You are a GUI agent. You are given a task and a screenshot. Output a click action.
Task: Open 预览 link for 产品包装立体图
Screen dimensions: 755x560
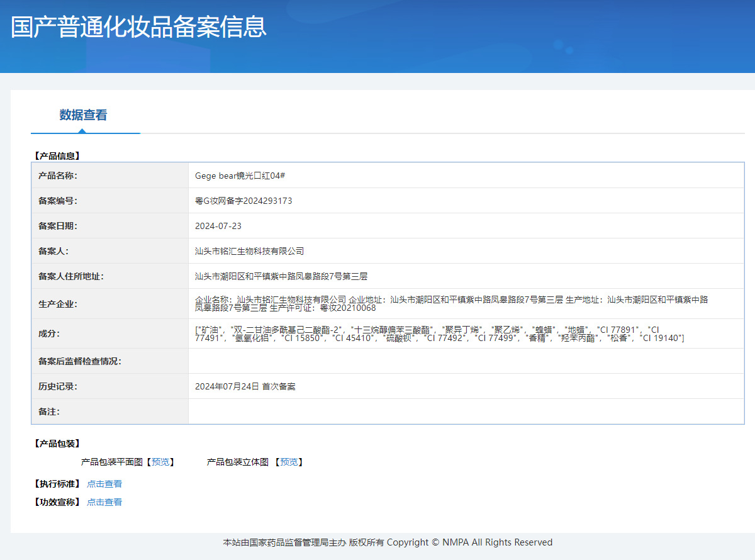coord(289,462)
